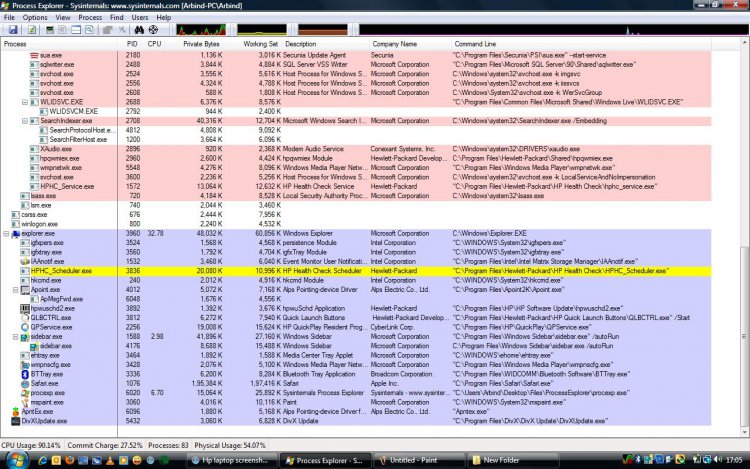Sort by the PID column header
This screenshot has height=469, width=750.
[x=131, y=44]
